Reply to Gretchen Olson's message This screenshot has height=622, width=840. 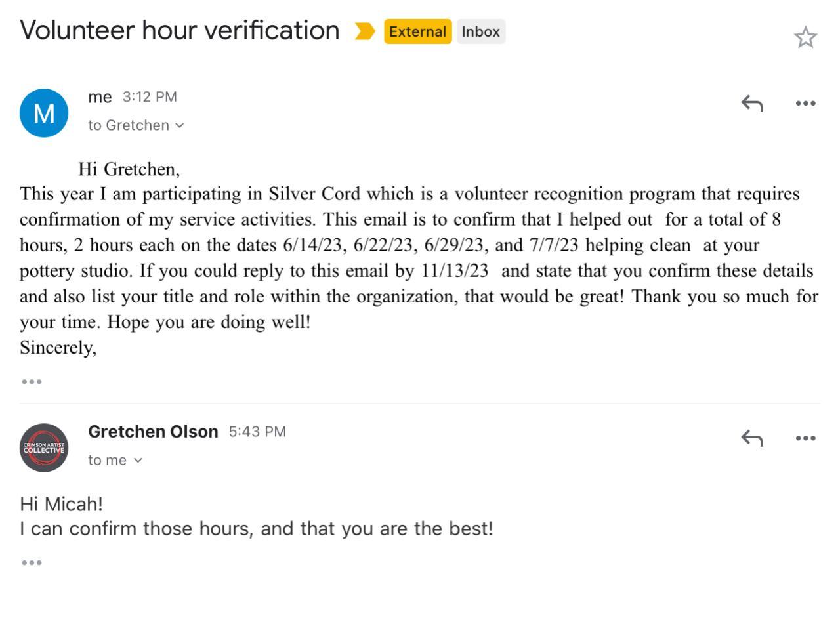pyautogui.click(x=752, y=438)
